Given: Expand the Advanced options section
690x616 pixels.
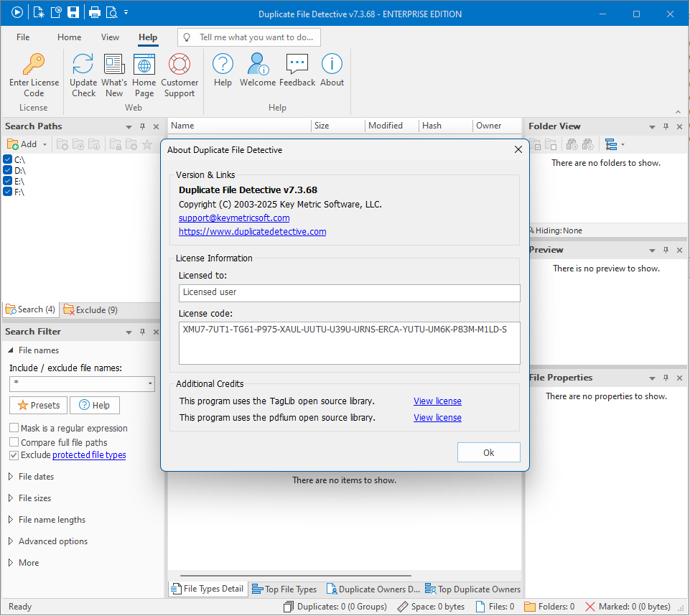Looking at the screenshot, I should (x=11, y=541).
